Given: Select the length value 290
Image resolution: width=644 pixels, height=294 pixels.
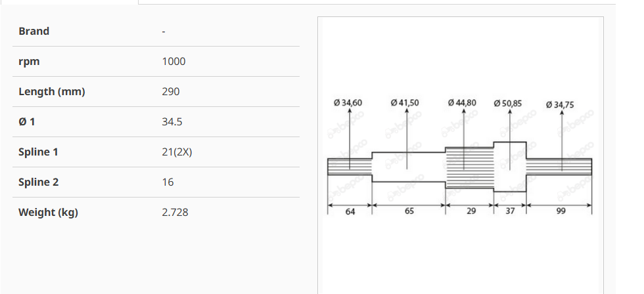Looking at the screenshot, I should [x=170, y=91].
